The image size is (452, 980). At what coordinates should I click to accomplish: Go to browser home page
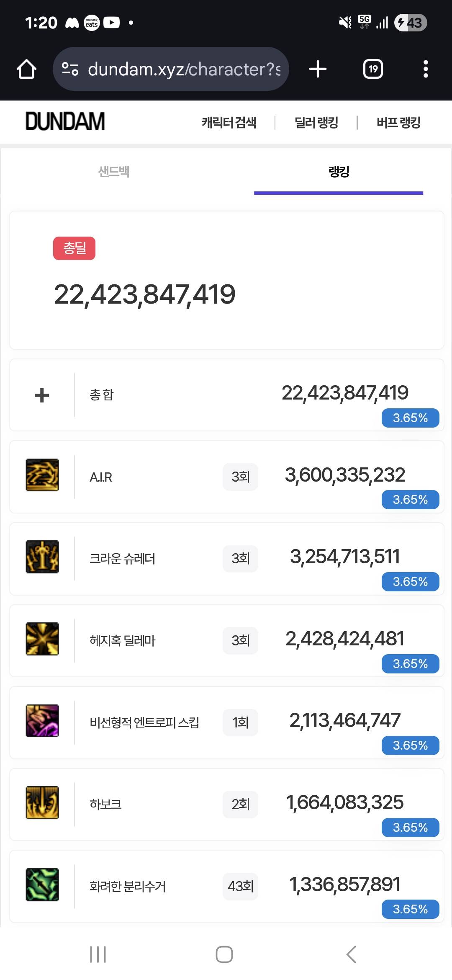pos(26,69)
